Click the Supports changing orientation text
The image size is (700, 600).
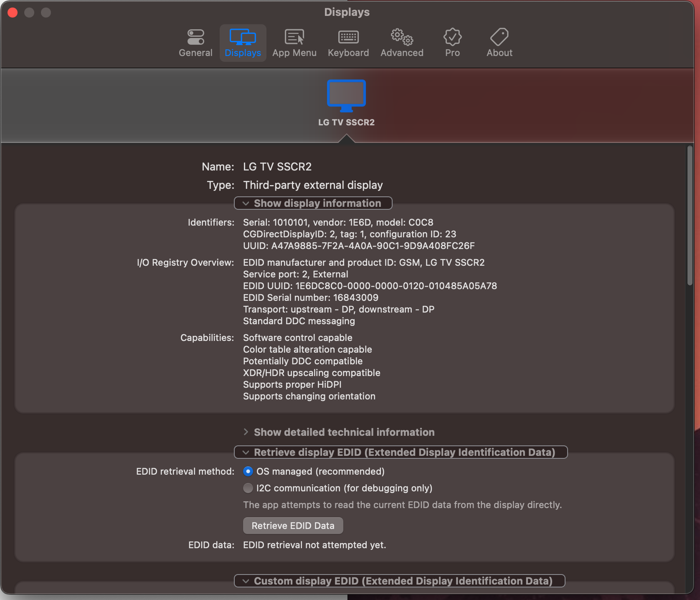click(x=309, y=396)
